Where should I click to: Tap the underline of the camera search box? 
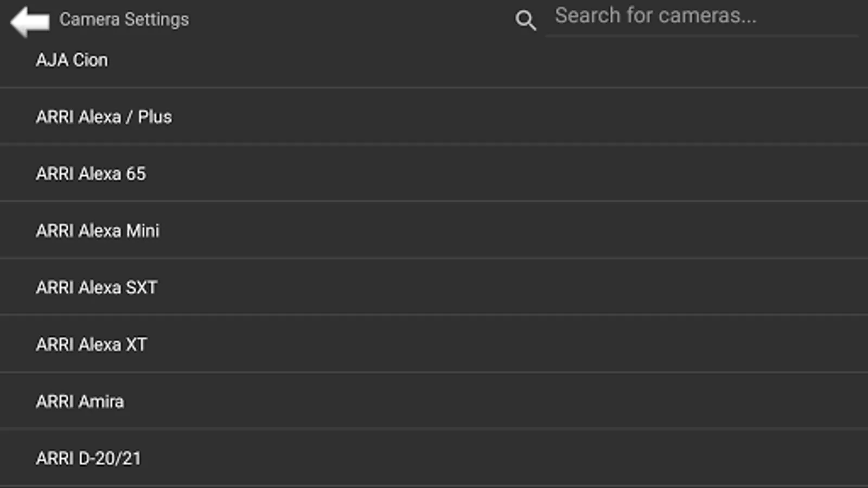[702, 36]
